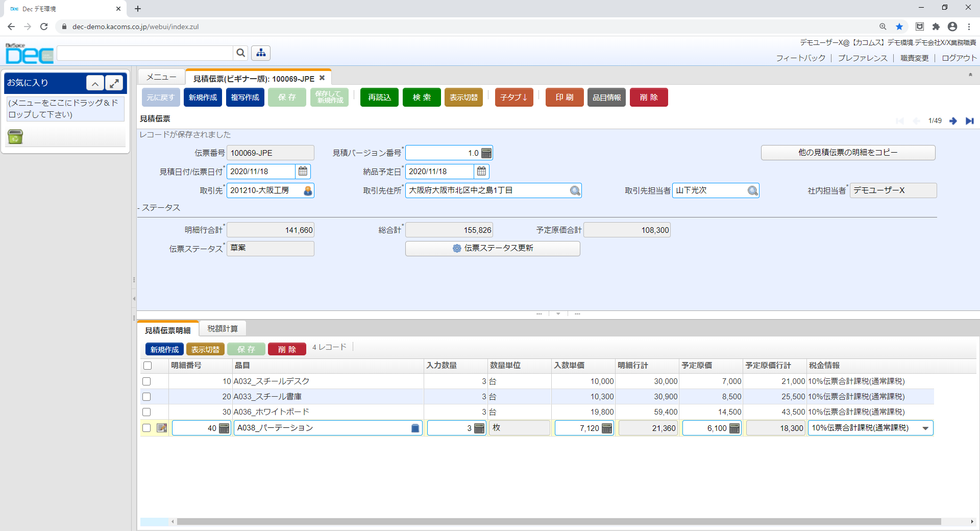980x531 pixels.
Task: Collapse the header panel with the top-right arrow
Action: 970,75
